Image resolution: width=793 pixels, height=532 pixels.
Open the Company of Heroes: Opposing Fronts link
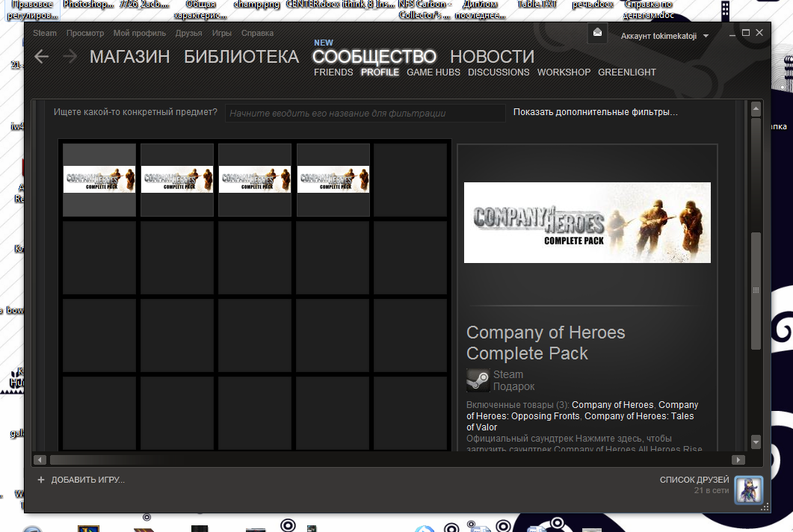tap(523, 415)
